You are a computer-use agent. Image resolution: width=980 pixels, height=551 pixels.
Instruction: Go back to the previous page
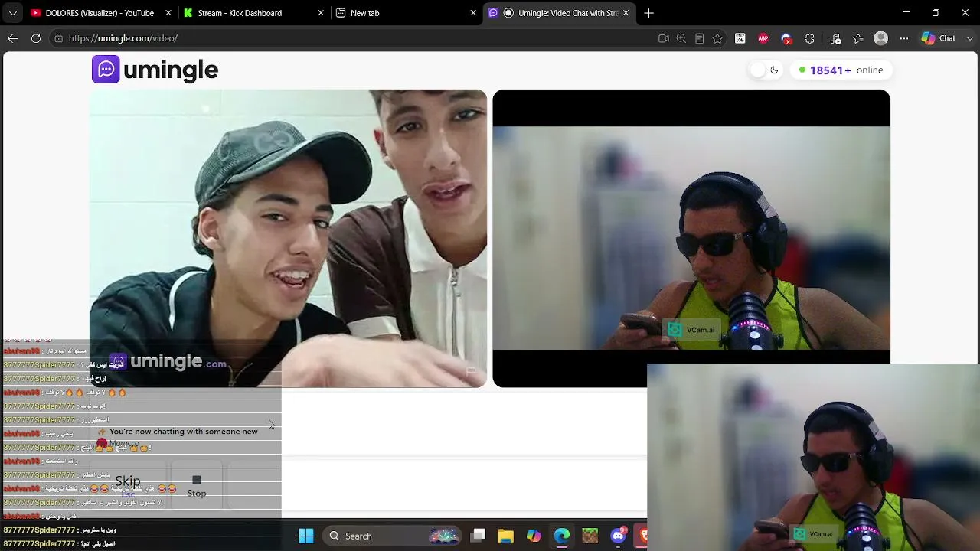[13, 38]
